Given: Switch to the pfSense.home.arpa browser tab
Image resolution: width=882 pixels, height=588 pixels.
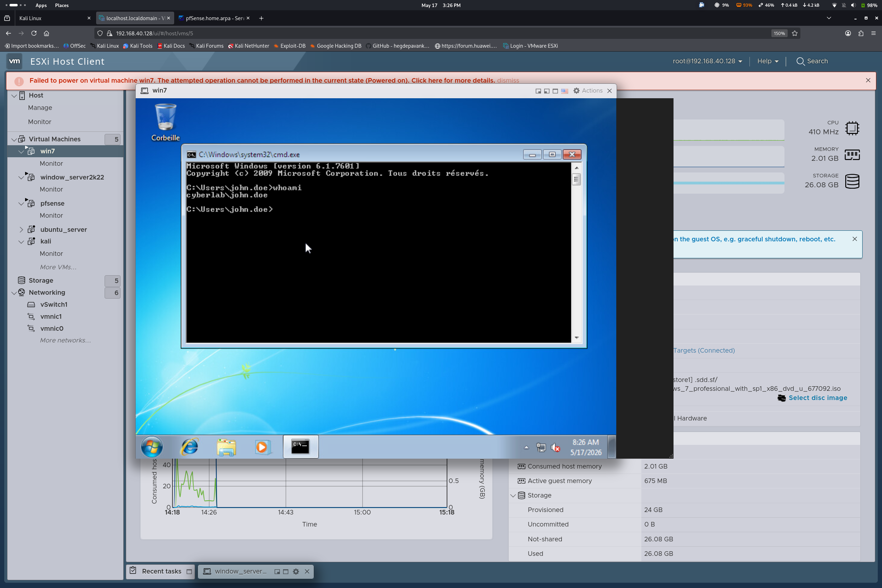Looking at the screenshot, I should click(214, 18).
